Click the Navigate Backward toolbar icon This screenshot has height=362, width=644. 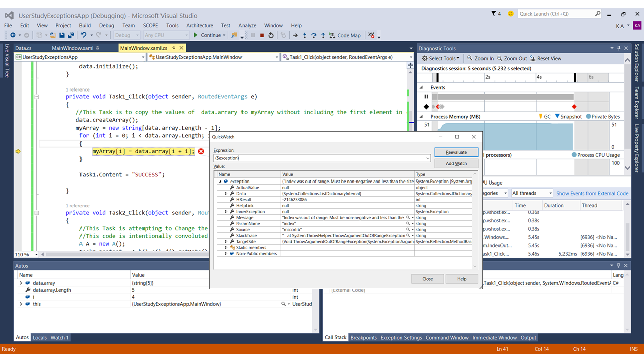(x=13, y=35)
